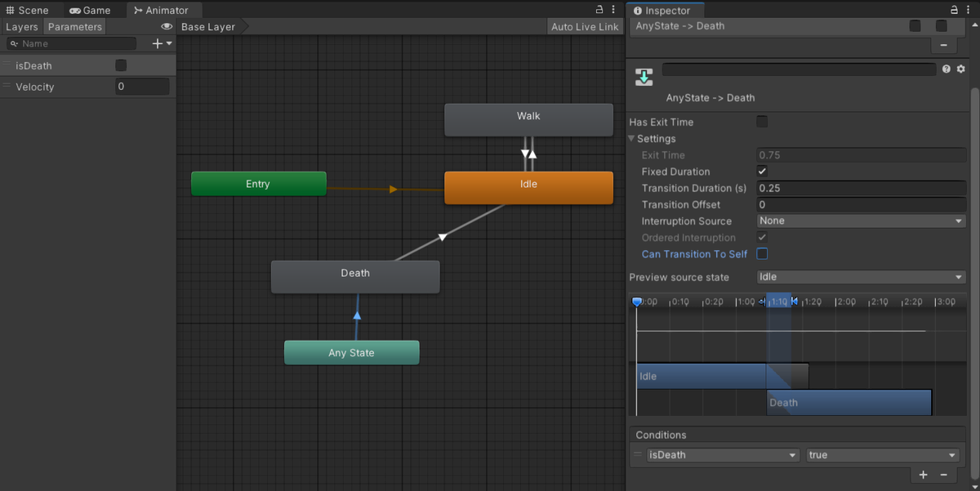Enable the Can Transition To Self checkbox

[762, 254]
